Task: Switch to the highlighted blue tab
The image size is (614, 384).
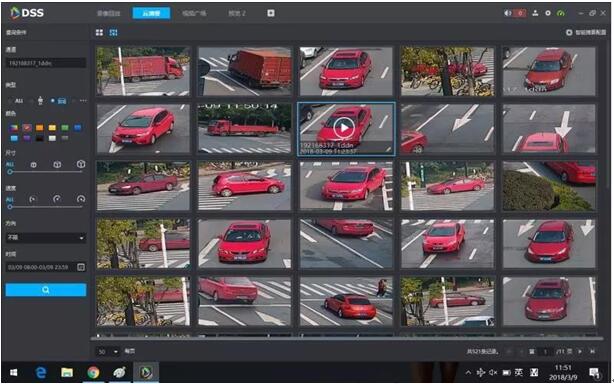Action: [x=151, y=13]
